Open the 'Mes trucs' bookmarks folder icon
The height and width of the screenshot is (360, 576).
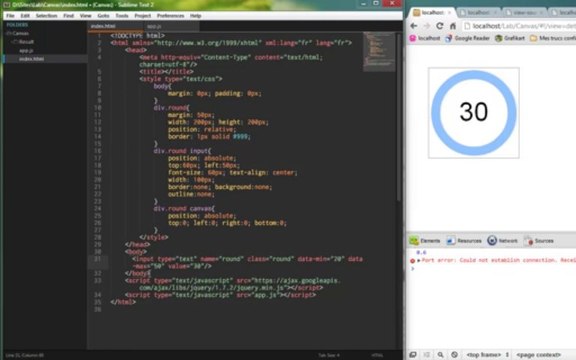point(534,38)
